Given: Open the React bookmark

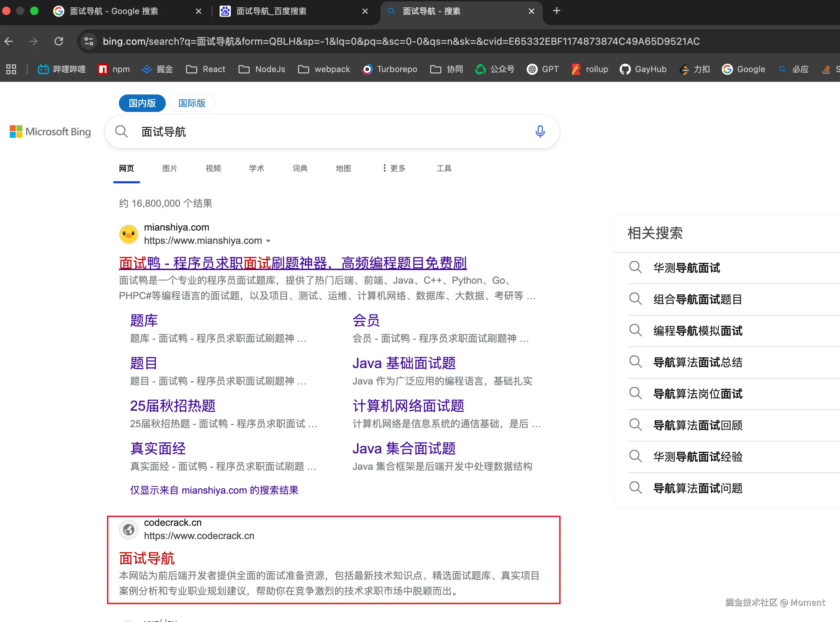Looking at the screenshot, I should 206,69.
